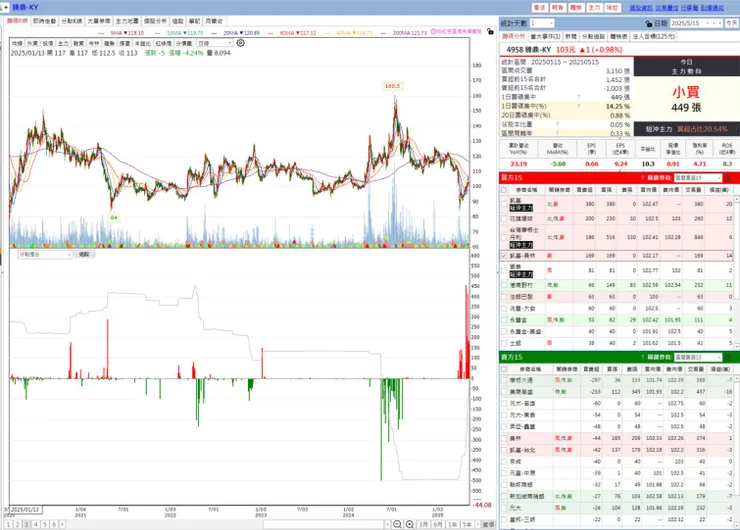
Task: Zoom out chart with minus magnifier
Action: click(397, 524)
